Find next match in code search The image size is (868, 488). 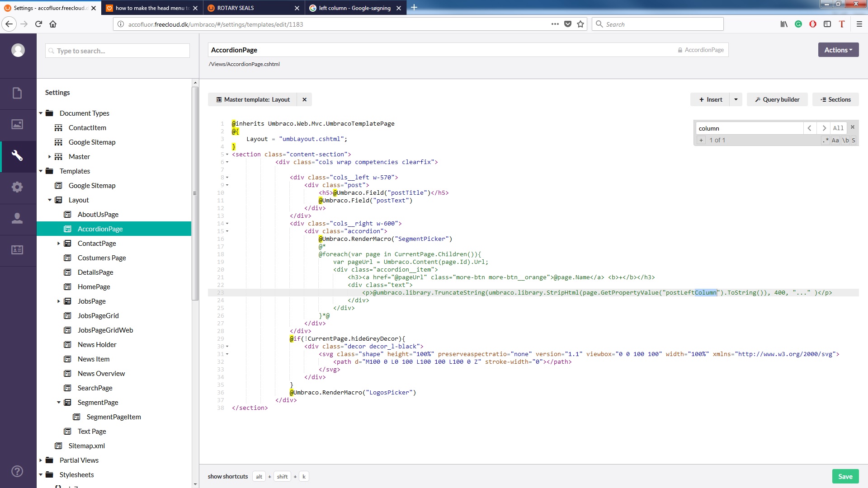pos(824,128)
